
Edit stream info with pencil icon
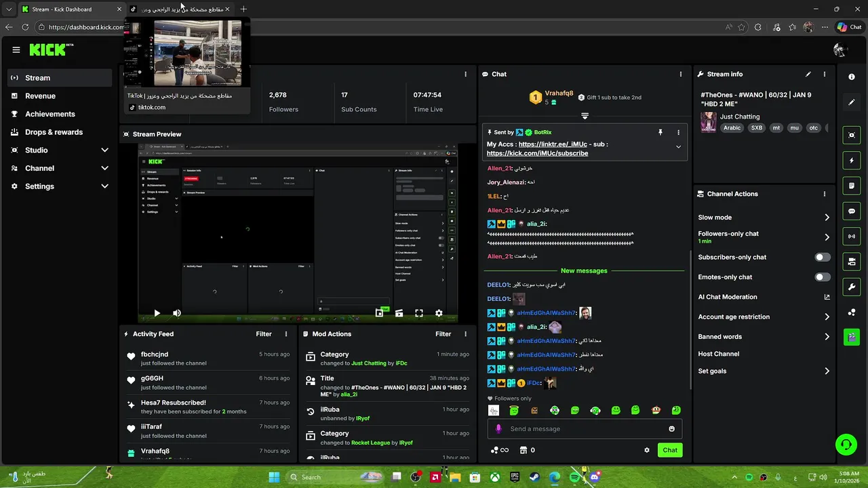pyautogui.click(x=808, y=74)
